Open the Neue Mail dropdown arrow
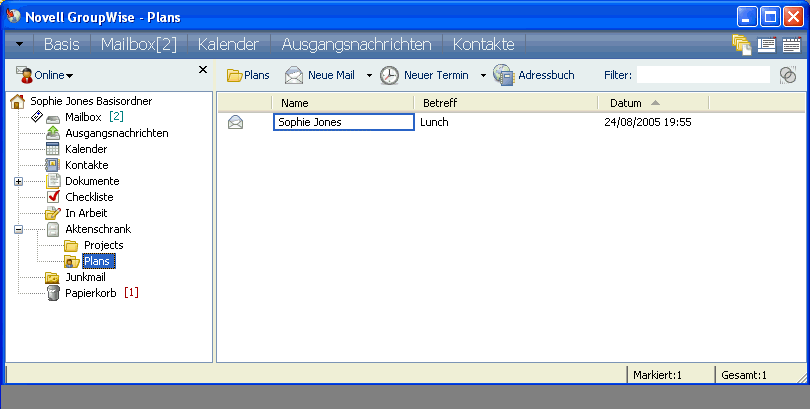Viewport: 810px width, 409px height. [x=369, y=75]
